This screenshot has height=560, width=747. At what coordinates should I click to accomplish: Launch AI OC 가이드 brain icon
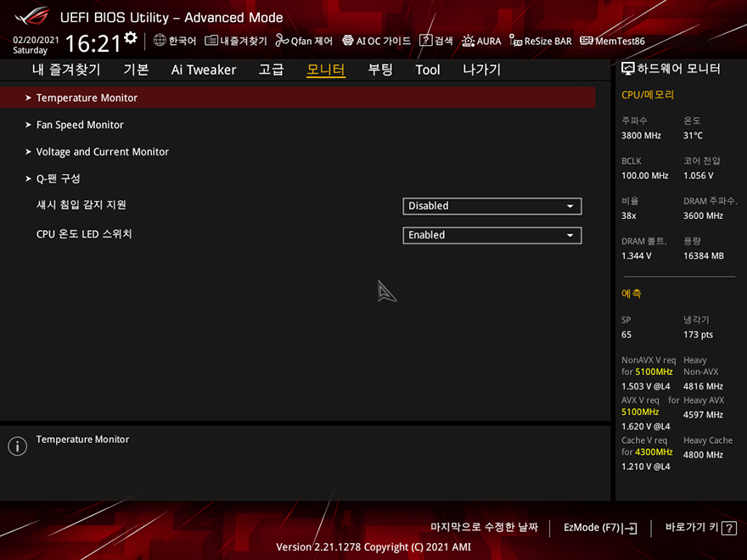348,41
